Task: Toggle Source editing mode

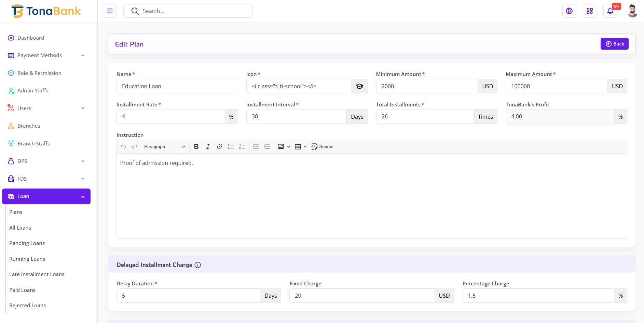Action: 322,146
